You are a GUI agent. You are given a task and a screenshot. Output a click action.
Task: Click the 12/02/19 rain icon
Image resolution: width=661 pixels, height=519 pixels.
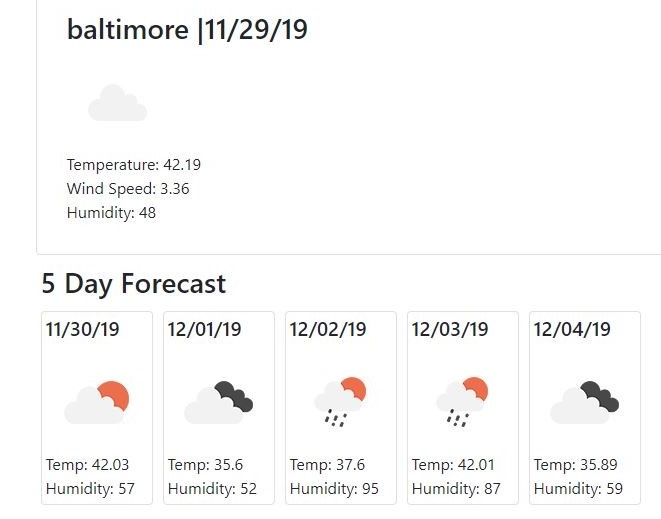(x=340, y=402)
